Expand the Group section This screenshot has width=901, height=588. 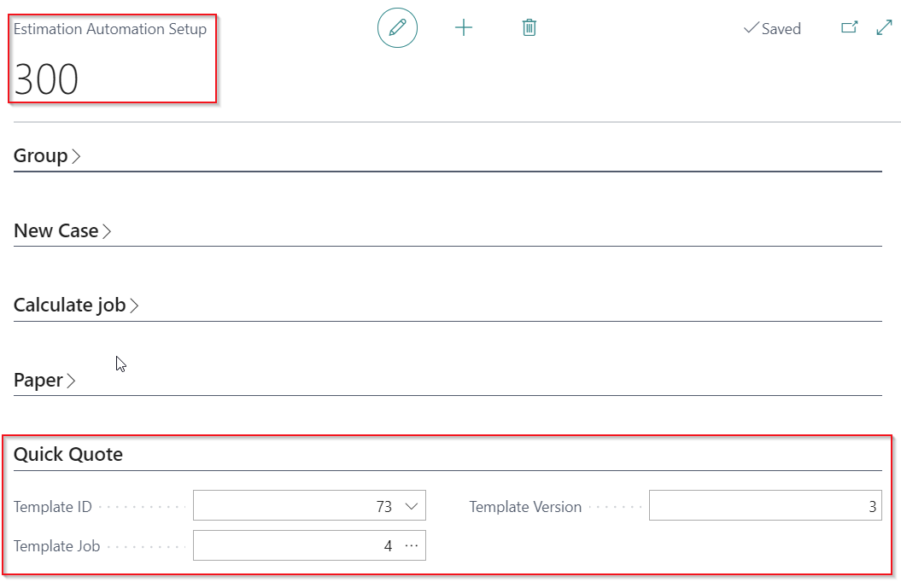tap(47, 155)
